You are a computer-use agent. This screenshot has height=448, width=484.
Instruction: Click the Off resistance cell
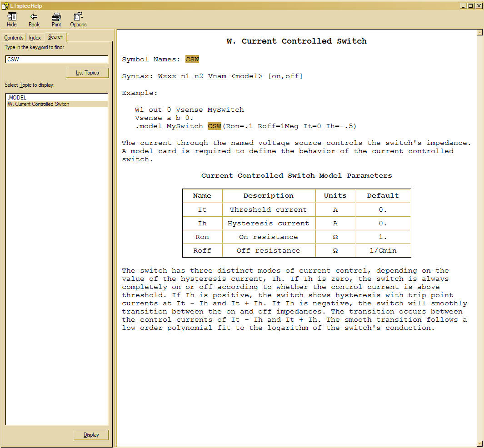(269, 250)
